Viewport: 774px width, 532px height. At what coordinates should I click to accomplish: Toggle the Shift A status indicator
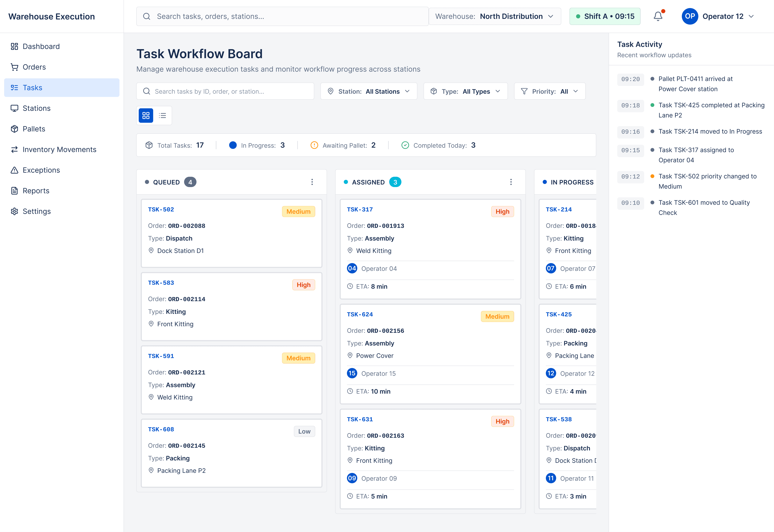point(605,16)
